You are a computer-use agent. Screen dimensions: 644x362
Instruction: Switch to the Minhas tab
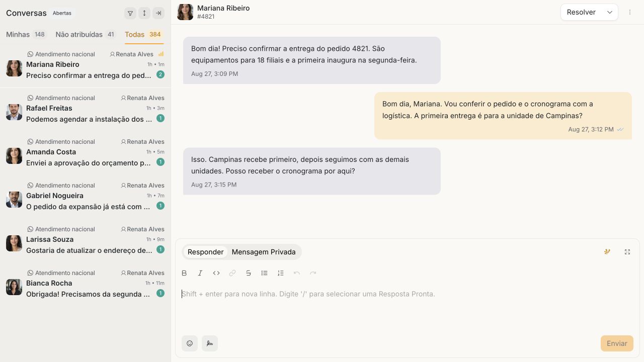click(26, 35)
